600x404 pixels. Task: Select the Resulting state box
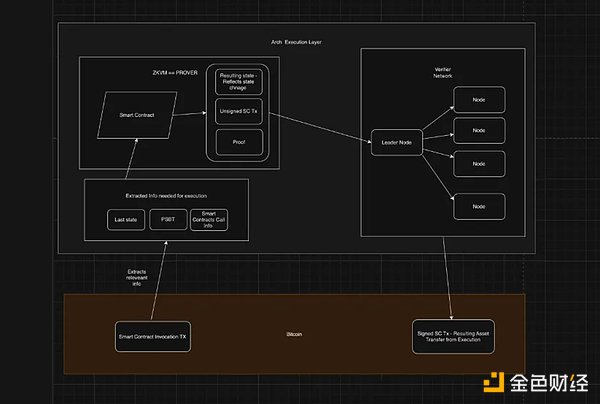tap(239, 81)
